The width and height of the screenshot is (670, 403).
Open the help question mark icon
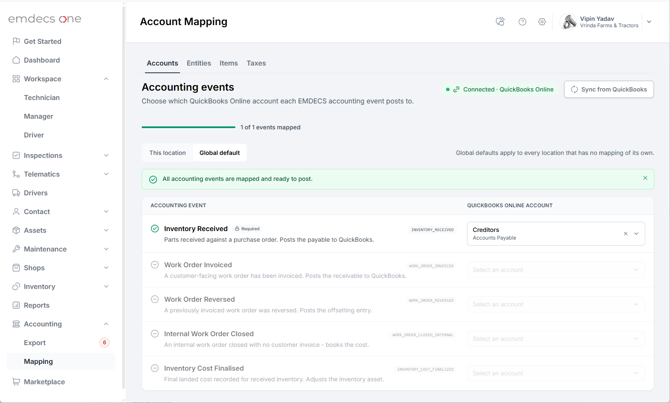point(522,21)
